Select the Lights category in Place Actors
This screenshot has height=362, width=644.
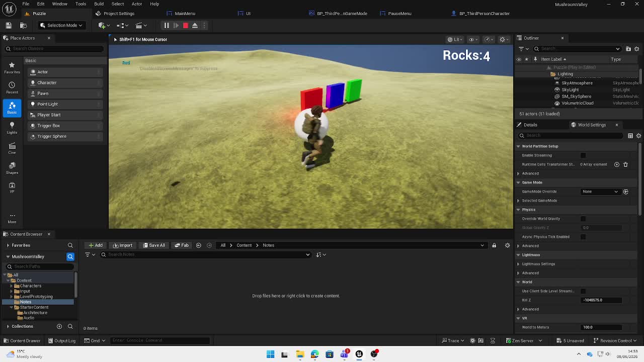12,128
